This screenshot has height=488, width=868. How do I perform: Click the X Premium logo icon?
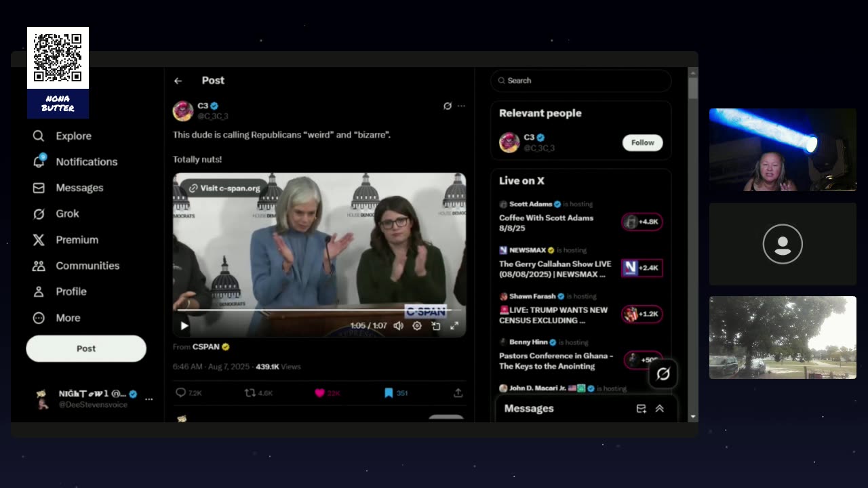point(39,240)
